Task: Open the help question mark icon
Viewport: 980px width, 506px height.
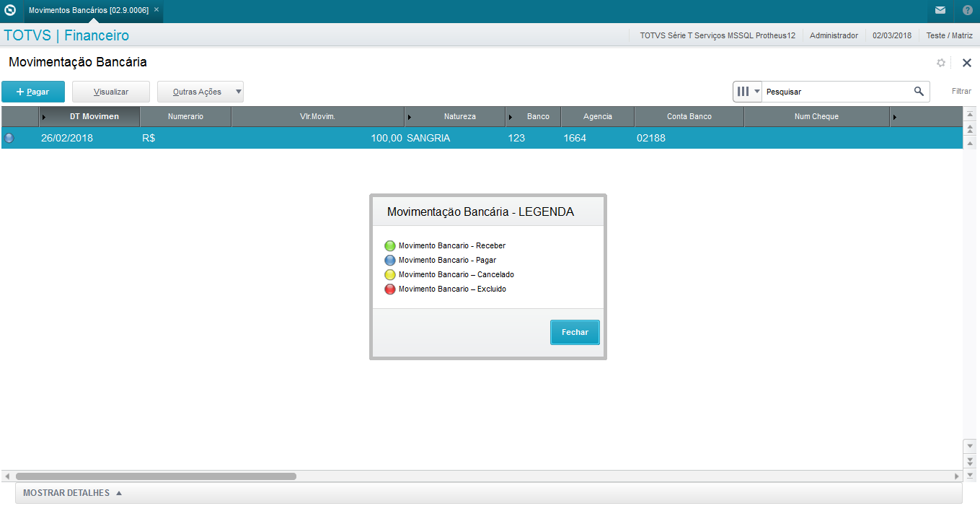Action: [x=967, y=10]
